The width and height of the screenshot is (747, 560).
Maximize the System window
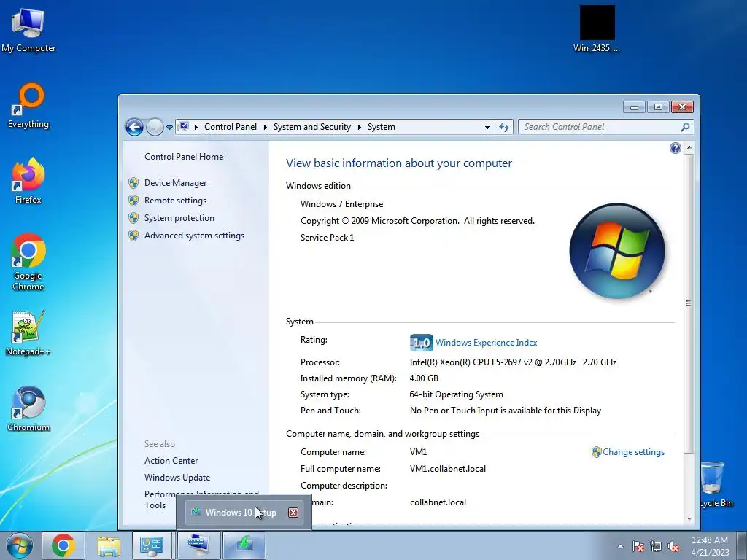[658, 106]
